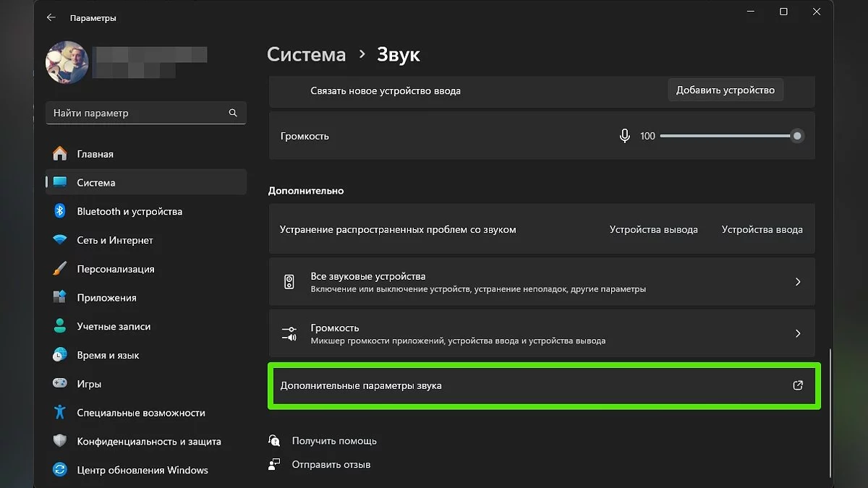
Task: Expand the 'Громкость' mixer chevron
Action: pos(798,333)
